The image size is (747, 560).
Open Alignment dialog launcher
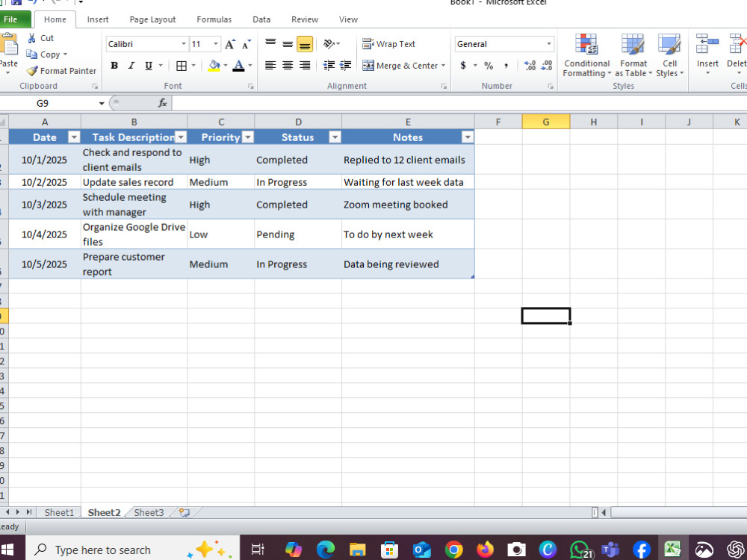(444, 86)
